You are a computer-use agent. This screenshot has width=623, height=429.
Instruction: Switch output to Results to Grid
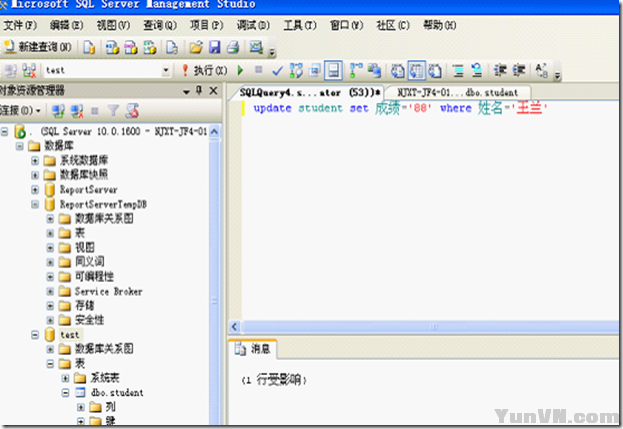(x=416, y=71)
